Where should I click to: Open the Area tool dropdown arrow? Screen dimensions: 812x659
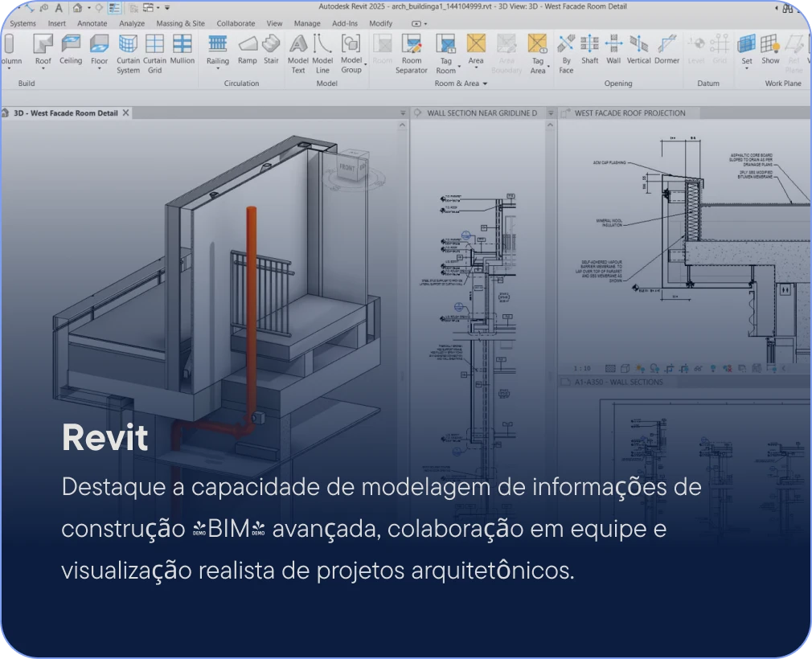[x=476, y=68]
